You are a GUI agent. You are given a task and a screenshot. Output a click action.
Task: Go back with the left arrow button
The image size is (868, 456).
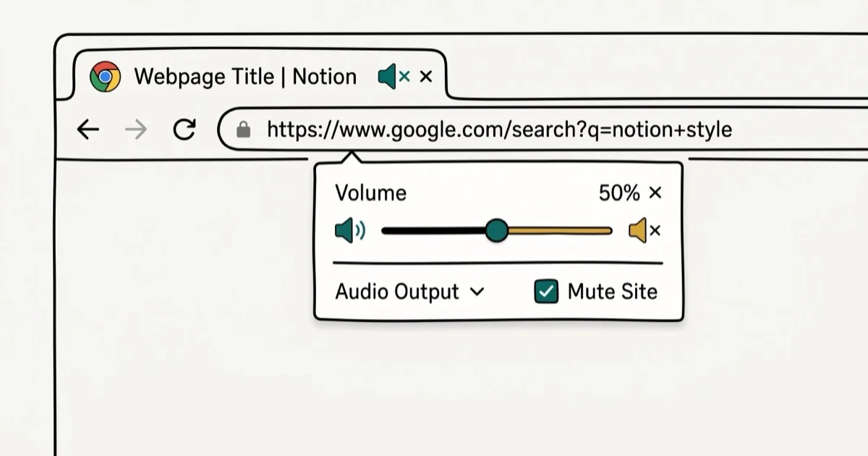point(88,130)
